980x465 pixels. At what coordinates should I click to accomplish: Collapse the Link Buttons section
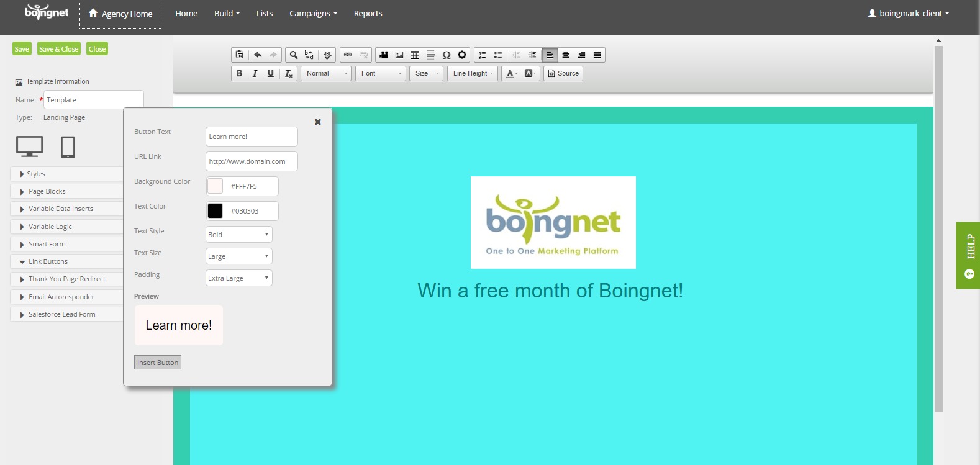(67, 261)
